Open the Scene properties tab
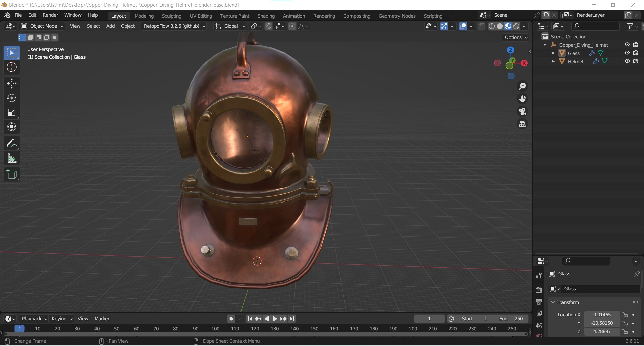 (x=539, y=326)
